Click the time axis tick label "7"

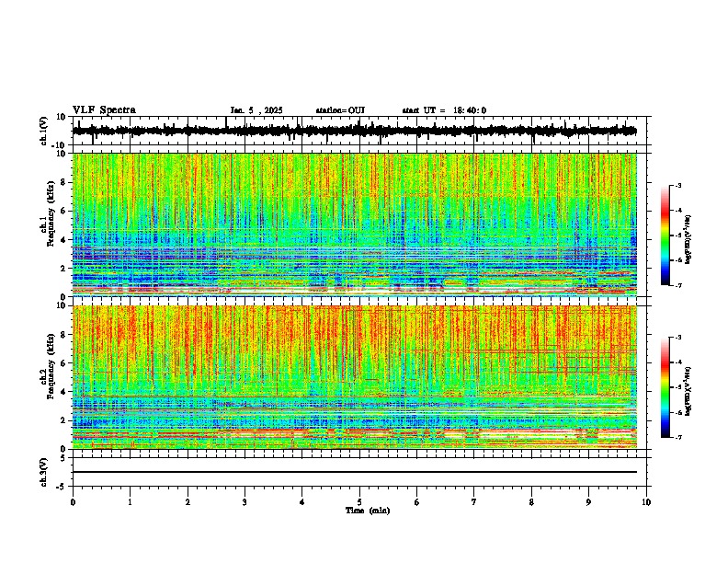[x=474, y=502]
